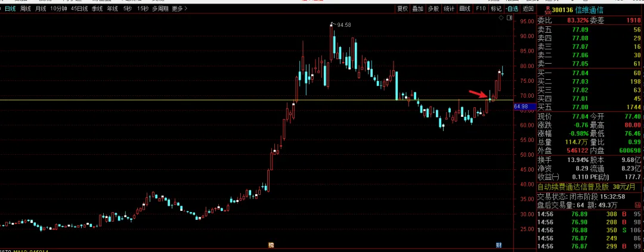
Task: Click the 卖一 77.05 order row
Action: (x=590, y=64)
